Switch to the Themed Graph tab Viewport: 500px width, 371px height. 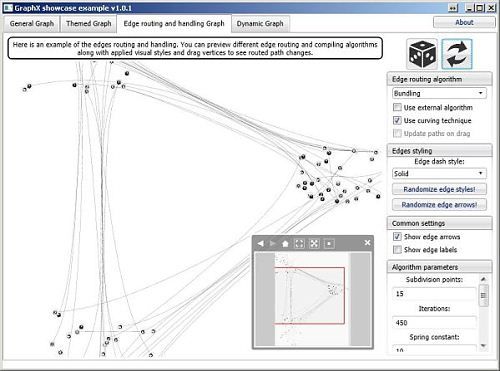tap(89, 24)
